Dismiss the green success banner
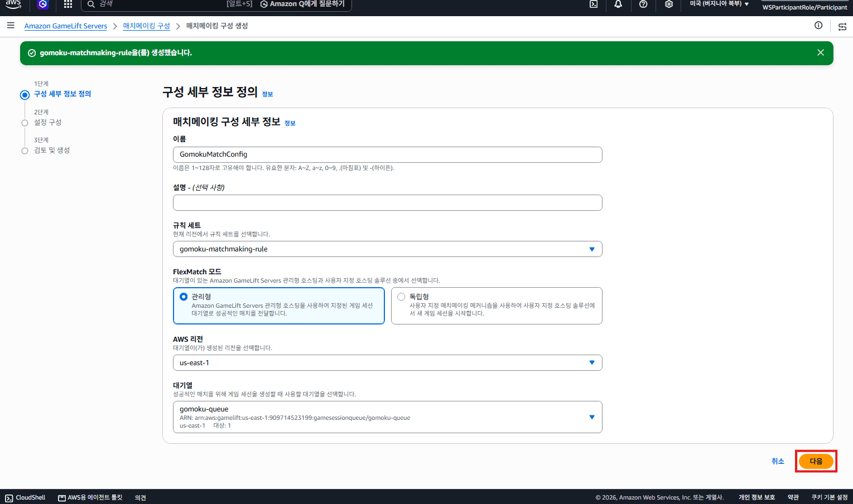This screenshot has height=504, width=853. 821,52
